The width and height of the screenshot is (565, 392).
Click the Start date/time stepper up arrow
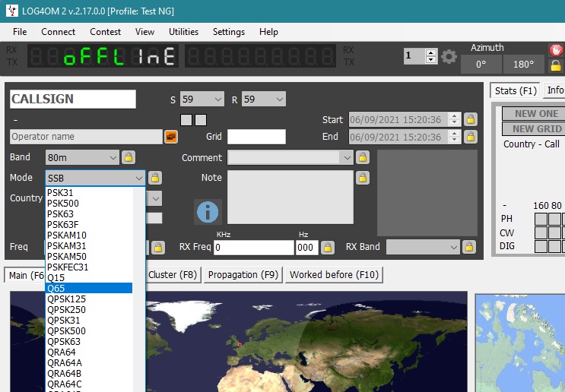[455, 116]
